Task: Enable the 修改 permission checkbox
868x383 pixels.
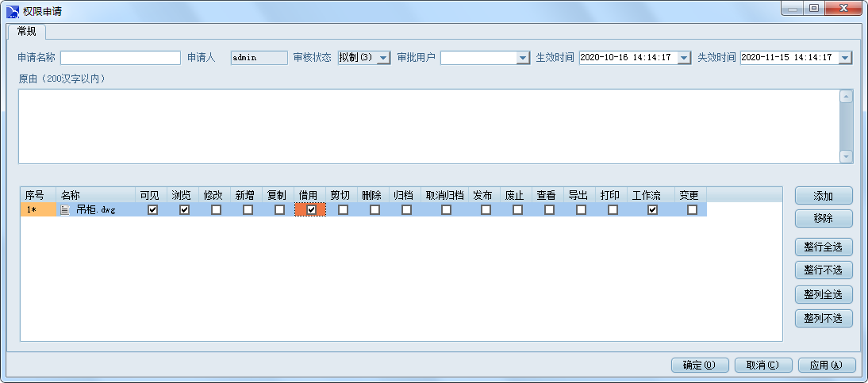Action: [x=216, y=210]
